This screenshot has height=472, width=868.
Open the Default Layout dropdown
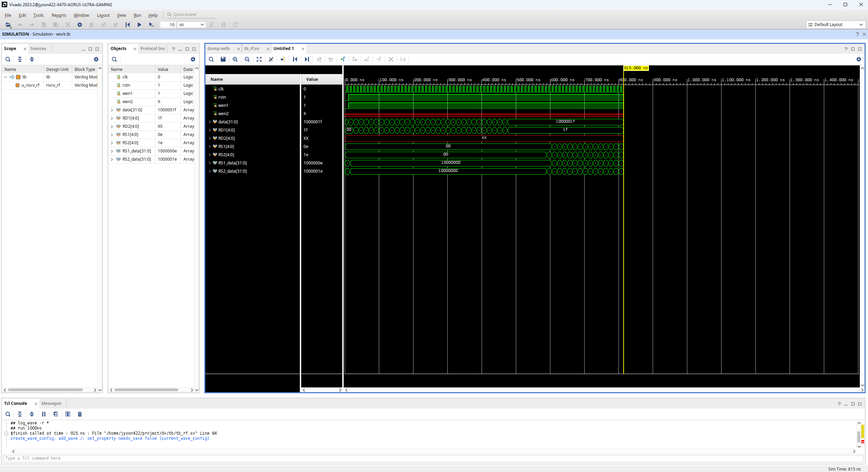[835, 25]
